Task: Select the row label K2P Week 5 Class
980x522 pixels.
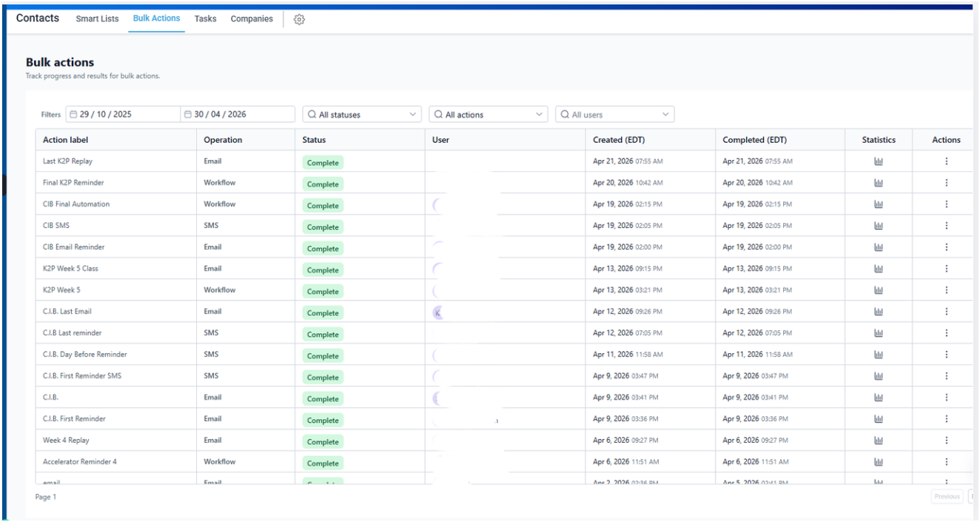Action: pos(70,269)
